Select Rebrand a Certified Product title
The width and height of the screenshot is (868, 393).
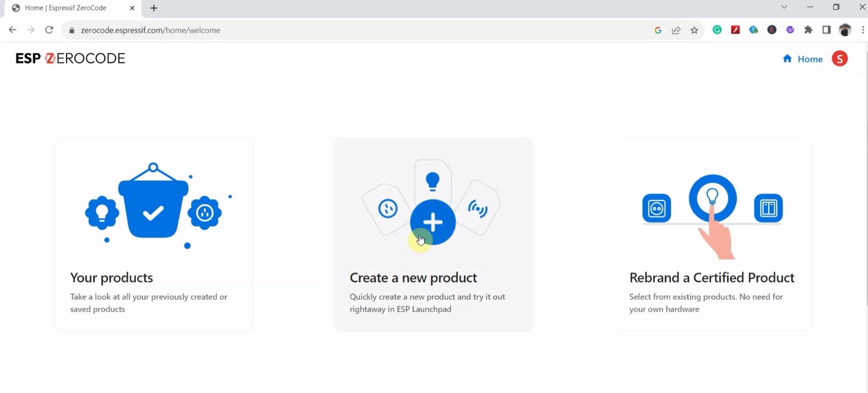coord(711,278)
